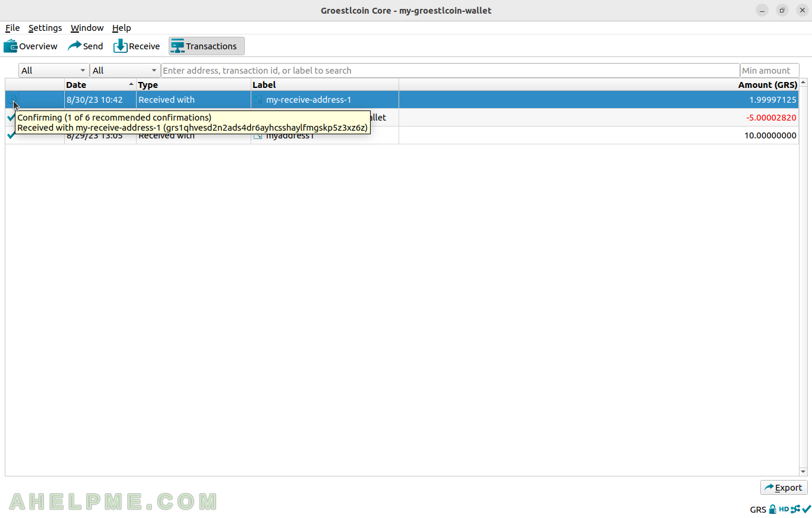Image resolution: width=812 pixels, height=518 pixels.
Task: Sort transactions by the Date column
Action: 100,85
